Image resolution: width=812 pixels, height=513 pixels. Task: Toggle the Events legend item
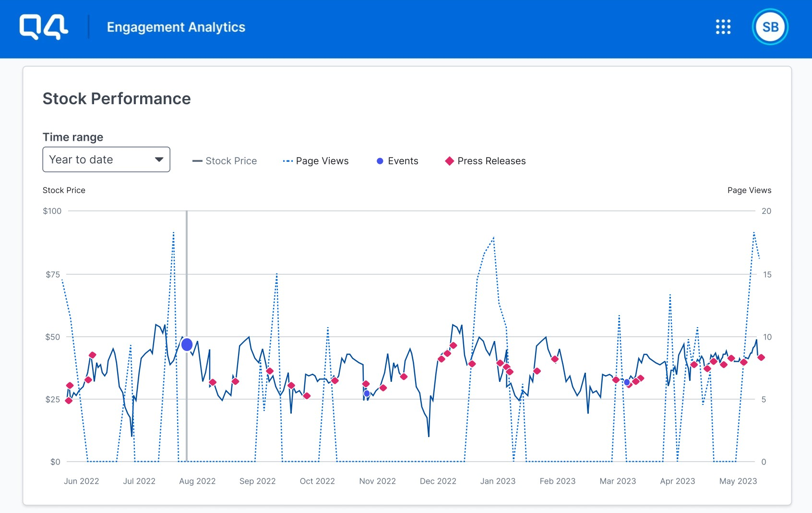tap(397, 161)
